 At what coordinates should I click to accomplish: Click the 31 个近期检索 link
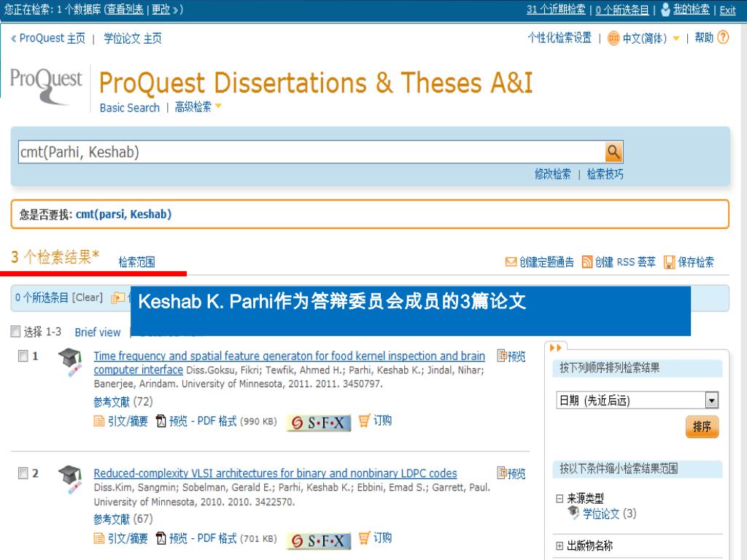(556, 9)
